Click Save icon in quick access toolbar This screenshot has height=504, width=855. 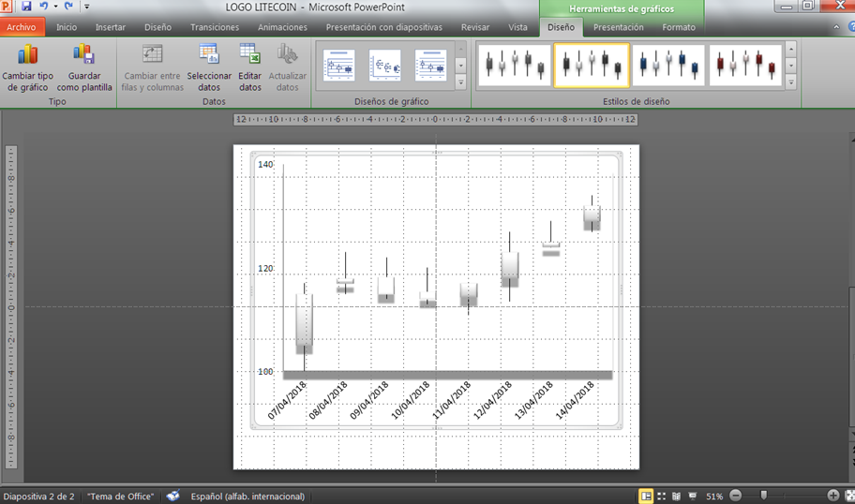[26, 7]
